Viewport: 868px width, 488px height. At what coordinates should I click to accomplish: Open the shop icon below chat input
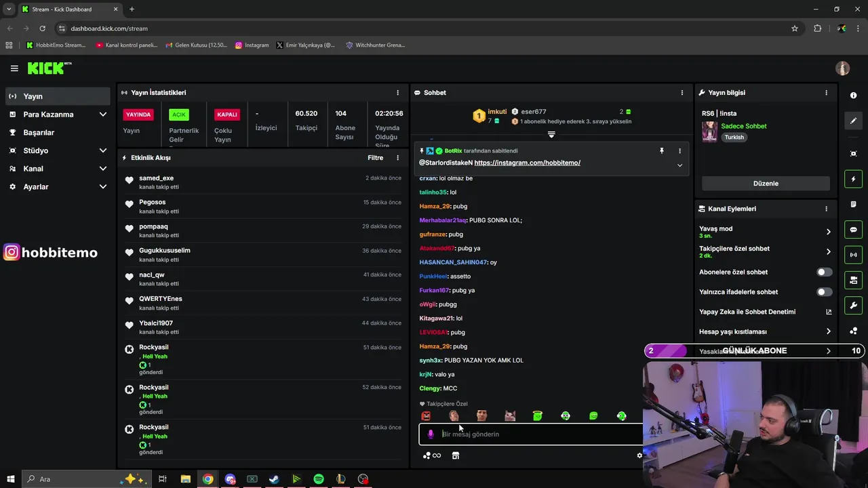[x=456, y=455]
